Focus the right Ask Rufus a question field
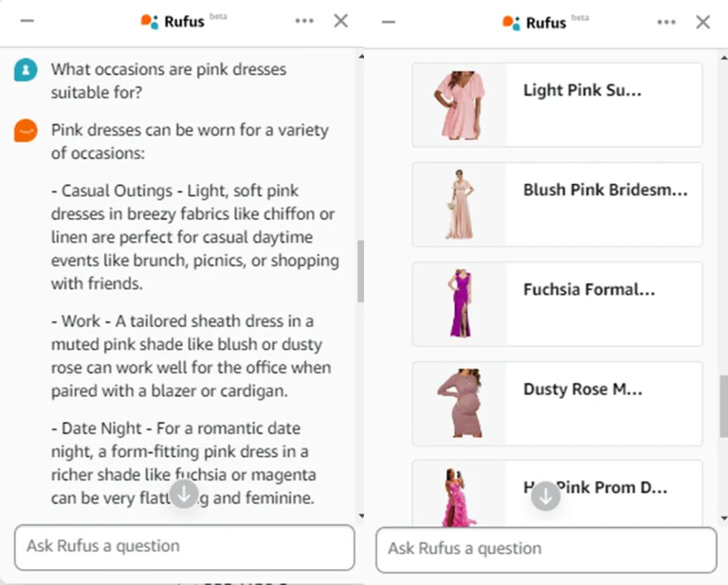Image resolution: width=728 pixels, height=585 pixels. [546, 550]
